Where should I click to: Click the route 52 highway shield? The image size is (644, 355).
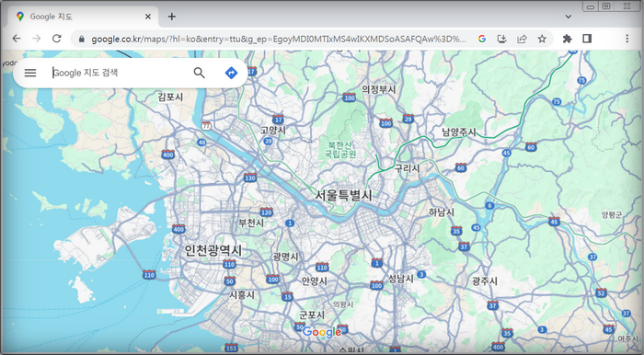pyautogui.click(x=601, y=292)
